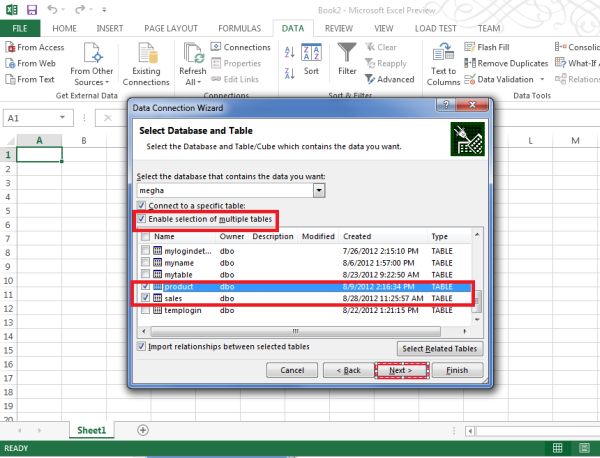This screenshot has width=600, height=458.
Task: Undo the last action
Action: tap(52, 10)
